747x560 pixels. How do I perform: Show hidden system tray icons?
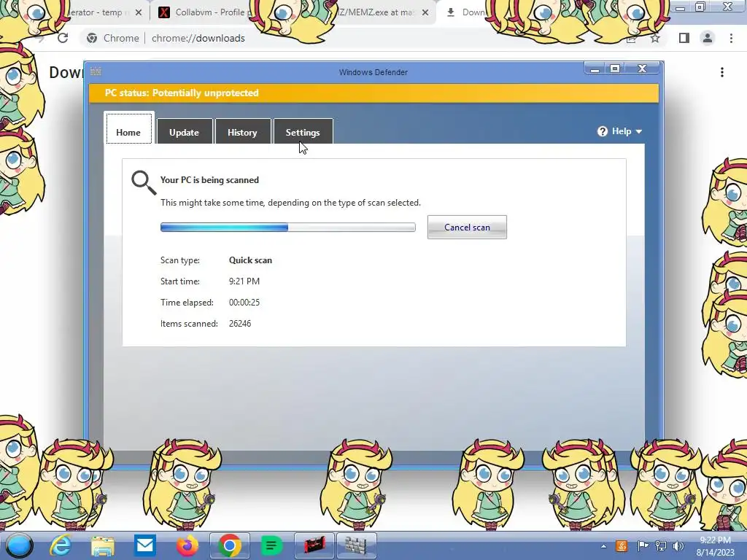pyautogui.click(x=603, y=546)
